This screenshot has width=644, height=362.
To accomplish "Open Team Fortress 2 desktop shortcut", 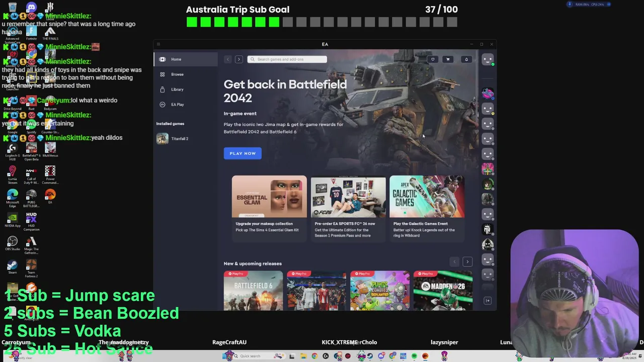I will (x=31, y=268).
